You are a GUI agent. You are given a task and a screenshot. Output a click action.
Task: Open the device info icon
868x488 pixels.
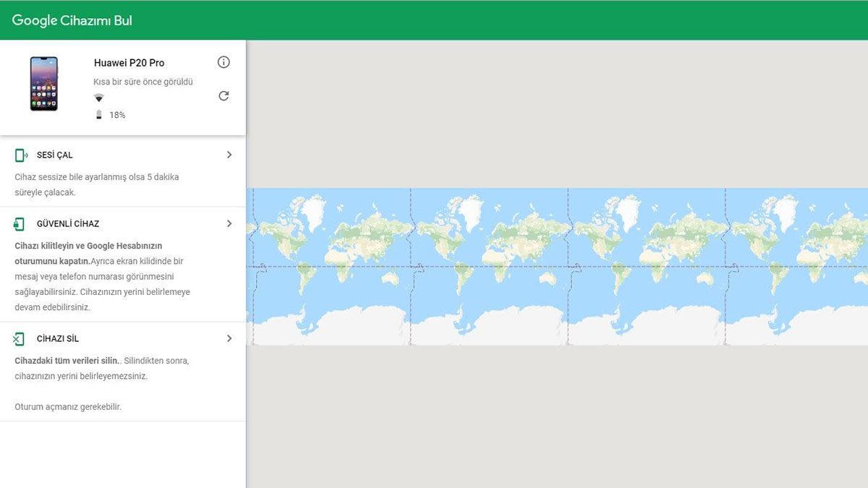[224, 62]
